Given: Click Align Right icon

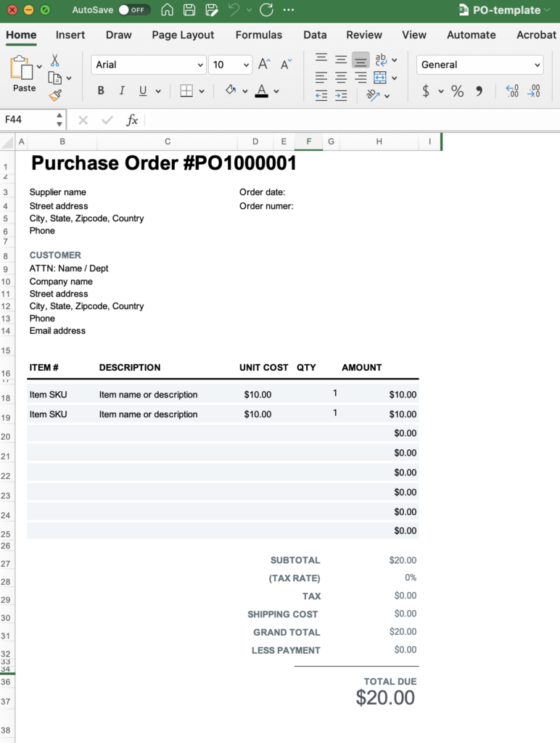Looking at the screenshot, I should click(x=361, y=77).
